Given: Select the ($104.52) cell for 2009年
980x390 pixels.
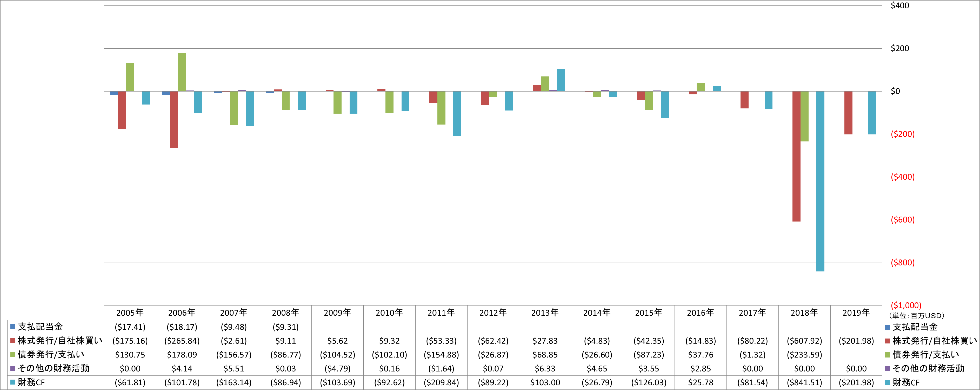Looking at the screenshot, I should tap(337, 355).
